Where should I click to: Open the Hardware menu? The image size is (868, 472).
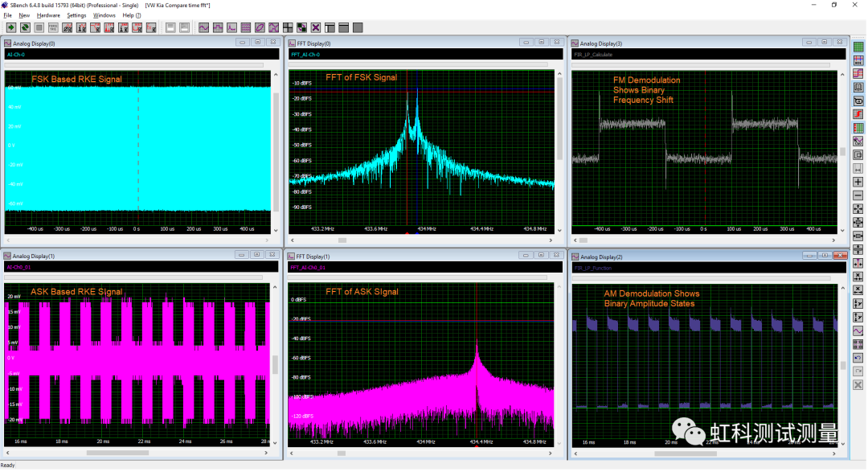click(48, 14)
